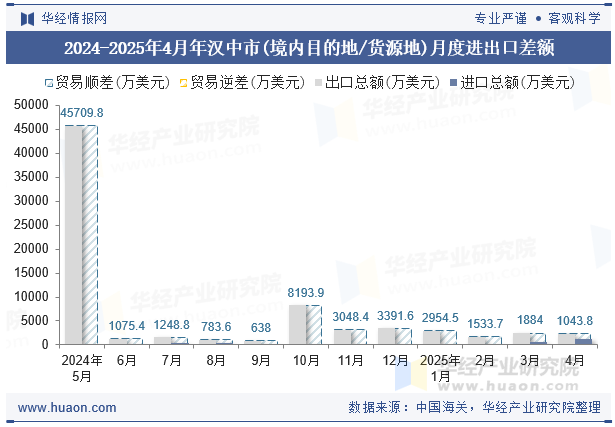
Task: Click the 1248.8 data label
Action: (x=171, y=325)
